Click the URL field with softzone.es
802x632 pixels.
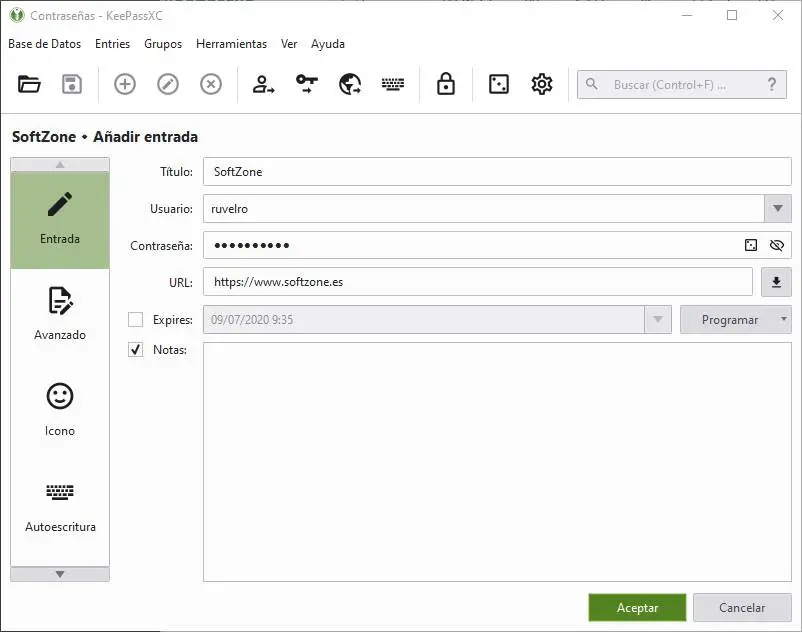coord(478,282)
